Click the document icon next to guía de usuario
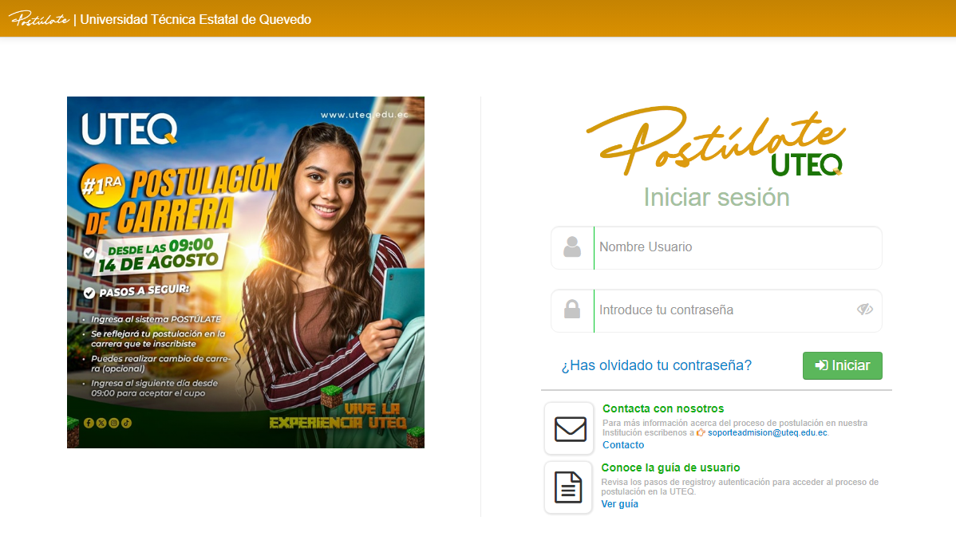The width and height of the screenshot is (956, 560). (568, 487)
